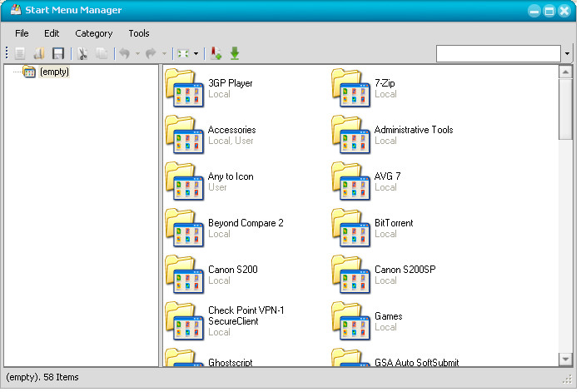Select the (empty) category tree node
Viewport: 581px width, 392px height.
tap(54, 72)
